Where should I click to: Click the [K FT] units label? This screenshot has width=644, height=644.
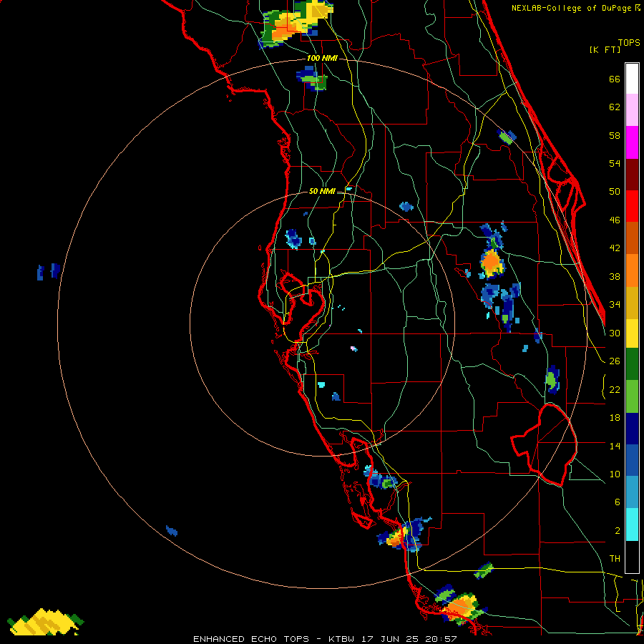605,50
